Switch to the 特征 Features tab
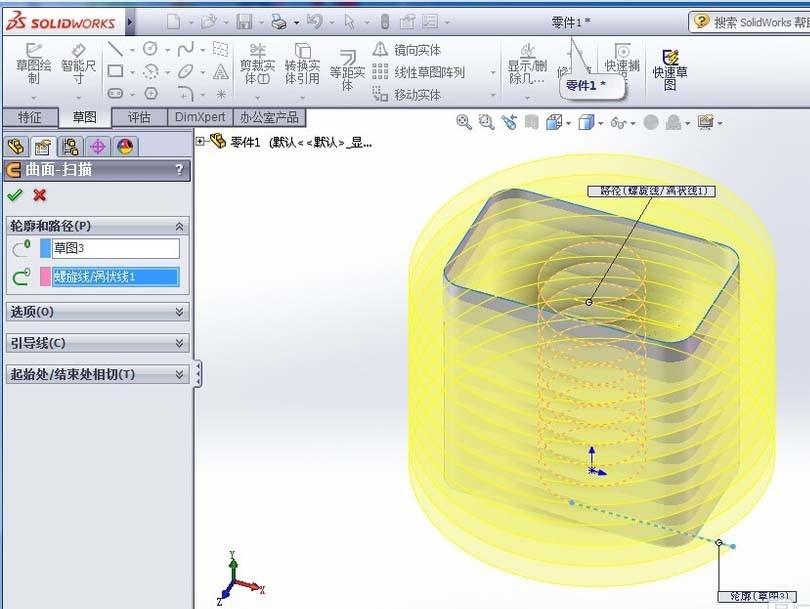 (30, 116)
